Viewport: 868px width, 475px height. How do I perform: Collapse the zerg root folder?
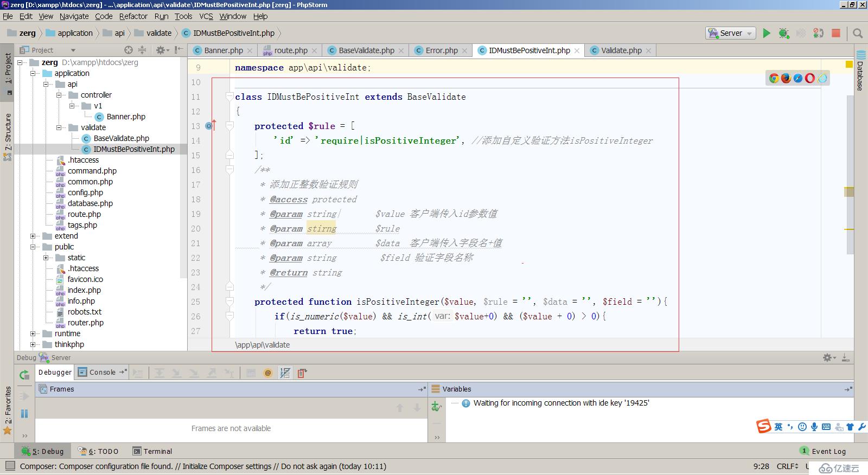[21, 62]
